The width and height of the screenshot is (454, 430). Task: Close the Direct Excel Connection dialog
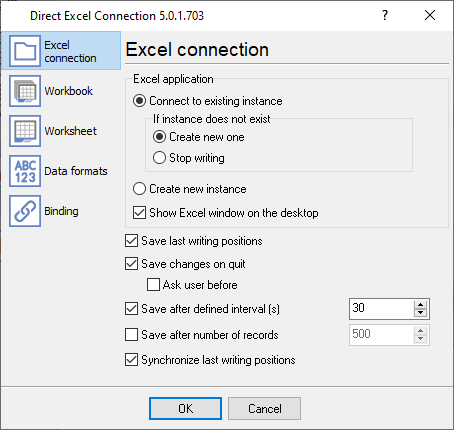(430, 15)
